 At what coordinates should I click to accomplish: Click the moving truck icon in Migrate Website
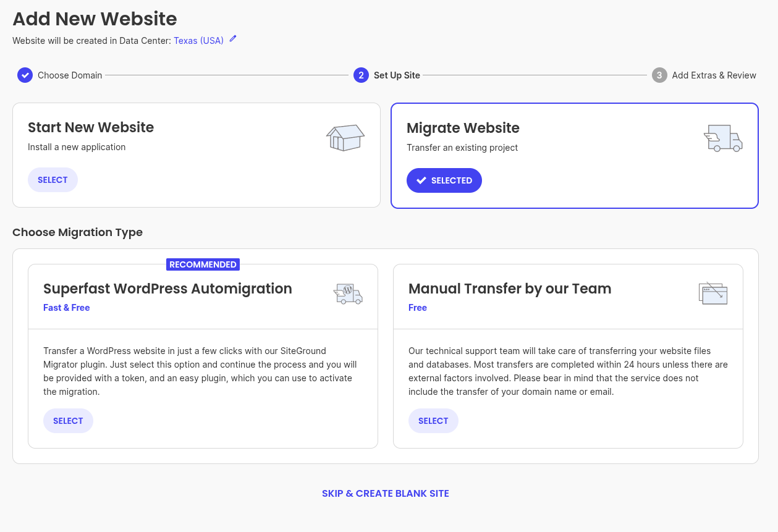pyautogui.click(x=723, y=138)
